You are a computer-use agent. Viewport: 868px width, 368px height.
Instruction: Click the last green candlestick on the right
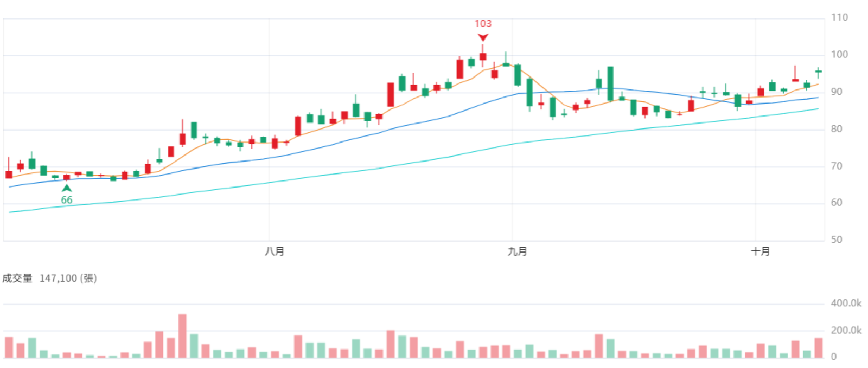(819, 72)
